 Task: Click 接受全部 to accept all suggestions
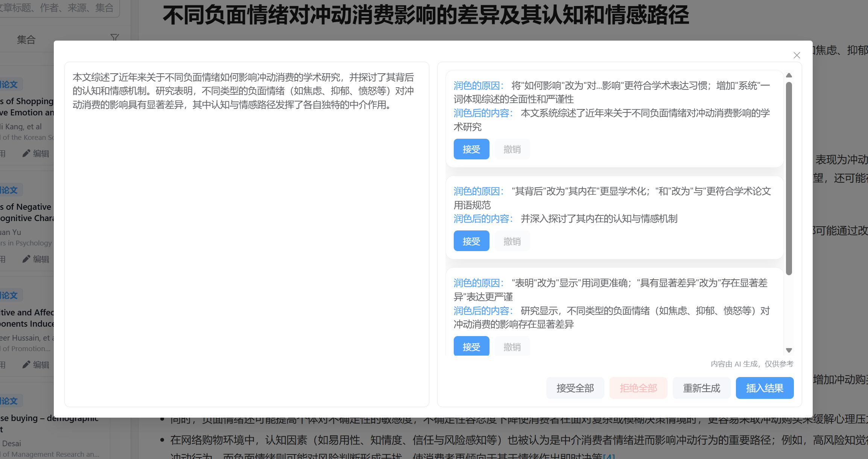575,388
